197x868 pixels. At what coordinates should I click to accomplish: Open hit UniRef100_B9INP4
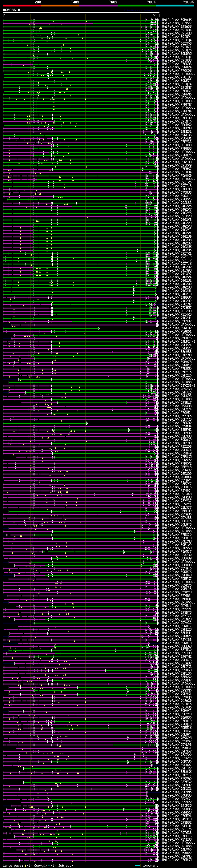(x=177, y=37)
